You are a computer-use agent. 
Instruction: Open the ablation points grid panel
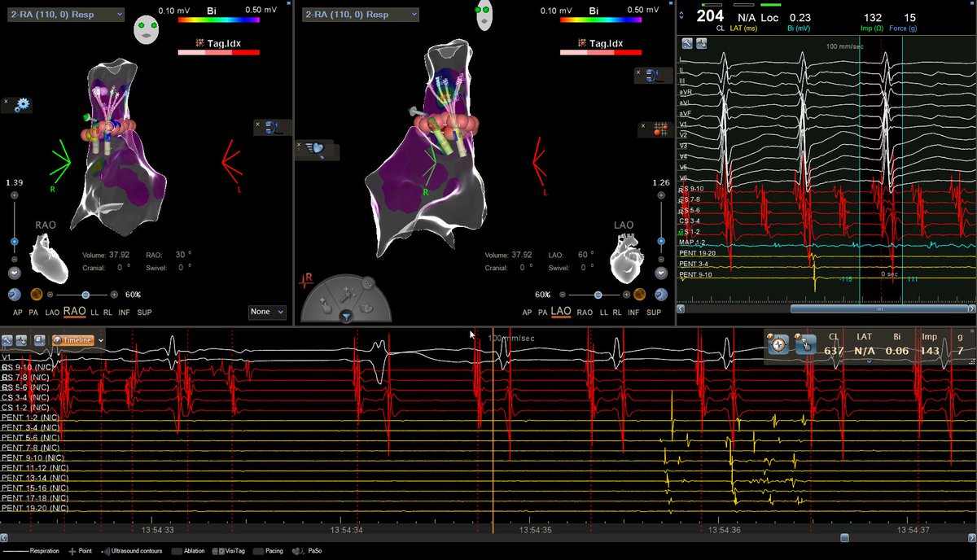tap(660, 129)
